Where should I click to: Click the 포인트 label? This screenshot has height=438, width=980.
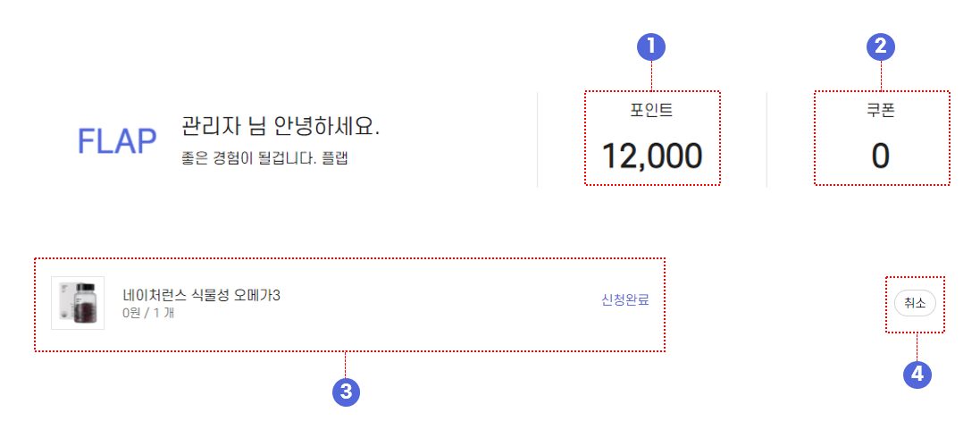tap(652, 110)
